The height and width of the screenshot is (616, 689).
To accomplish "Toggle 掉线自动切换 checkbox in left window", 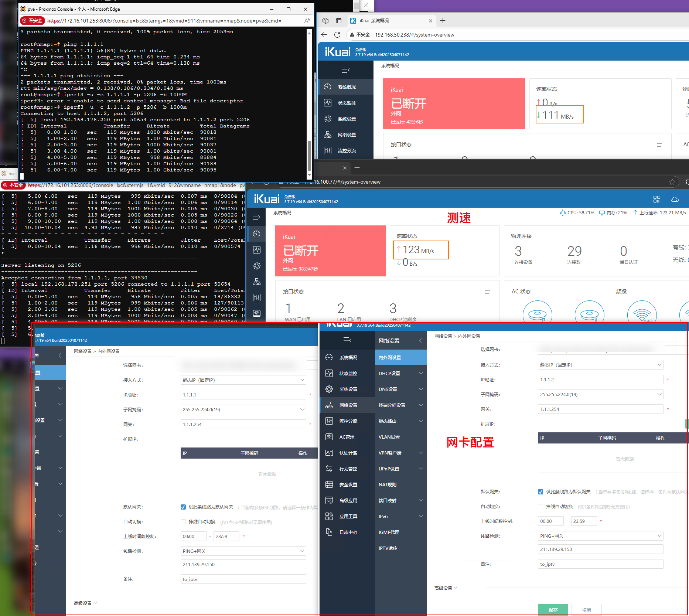I will click(183, 522).
